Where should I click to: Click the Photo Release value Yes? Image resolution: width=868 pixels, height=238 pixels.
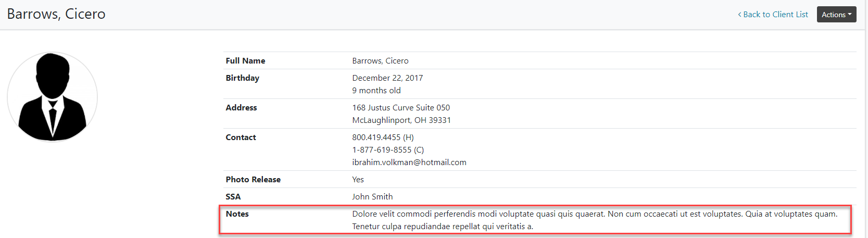(x=358, y=180)
